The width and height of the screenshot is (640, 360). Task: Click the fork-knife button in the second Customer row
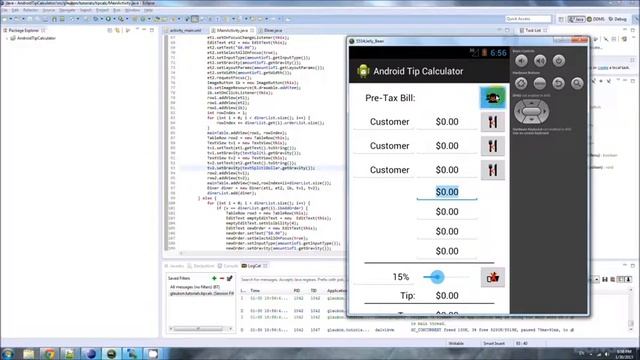click(493, 146)
